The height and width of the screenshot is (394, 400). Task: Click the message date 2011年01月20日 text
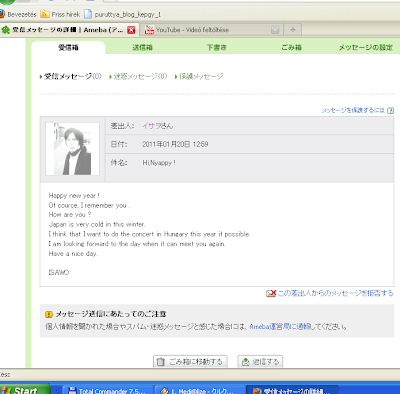coord(175,144)
